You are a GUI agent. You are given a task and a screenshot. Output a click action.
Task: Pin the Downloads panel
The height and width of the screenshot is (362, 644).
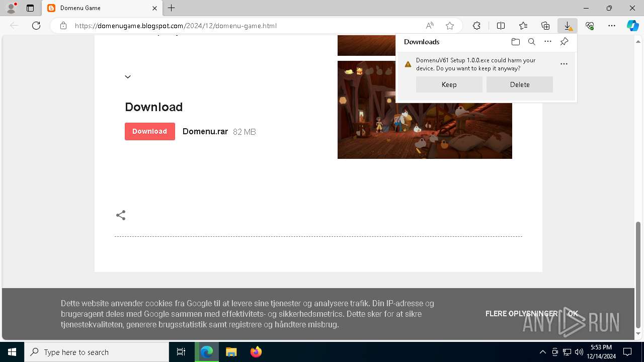coord(564,42)
